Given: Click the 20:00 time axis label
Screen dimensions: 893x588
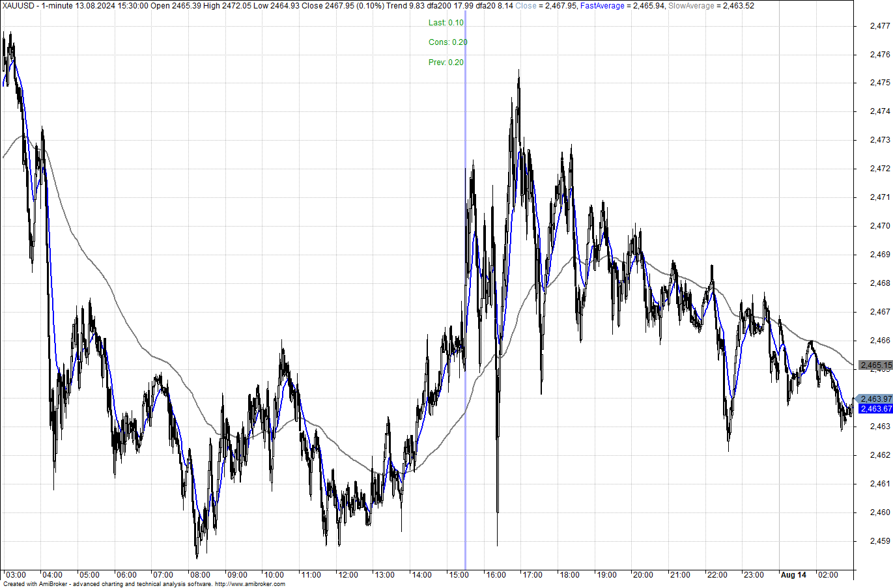Looking at the screenshot, I should [x=643, y=575].
